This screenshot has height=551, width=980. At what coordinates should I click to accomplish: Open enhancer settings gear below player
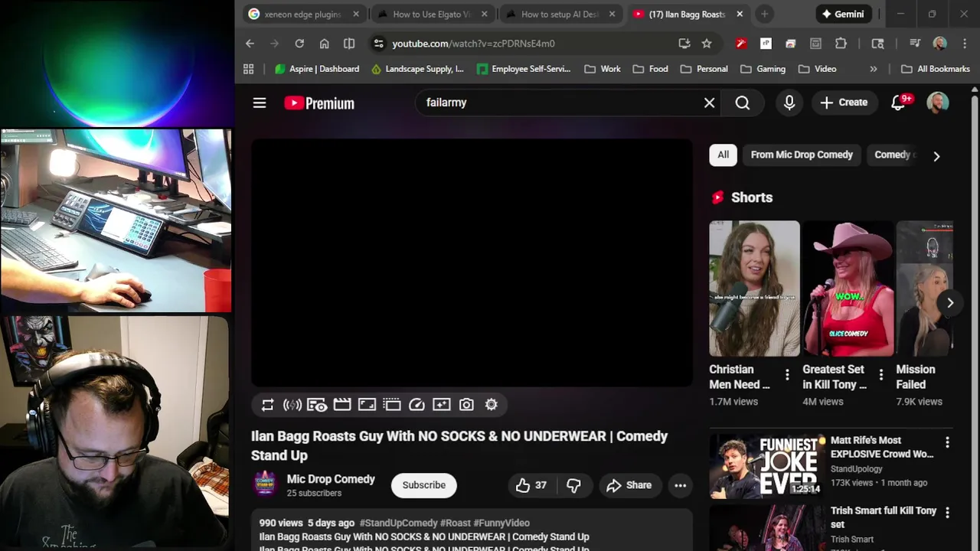coord(492,405)
